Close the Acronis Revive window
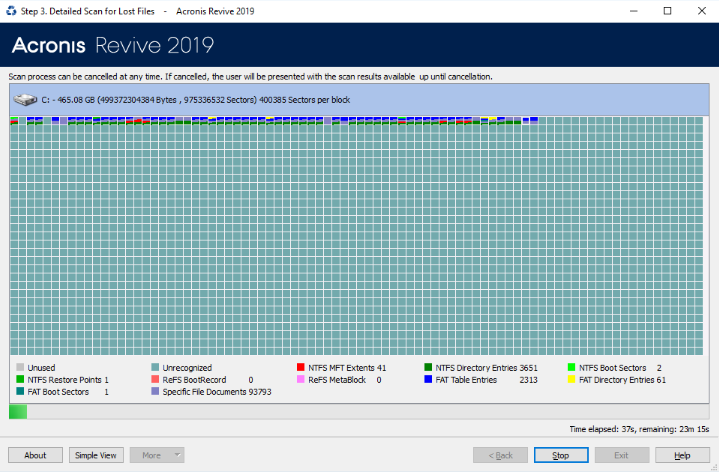 coord(702,11)
